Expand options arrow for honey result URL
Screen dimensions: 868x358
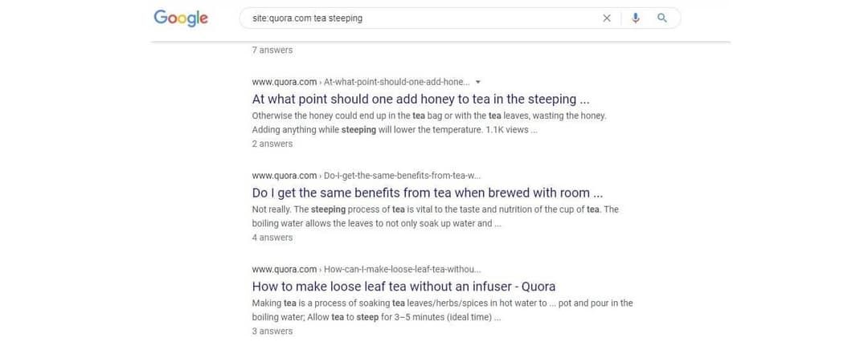point(478,82)
